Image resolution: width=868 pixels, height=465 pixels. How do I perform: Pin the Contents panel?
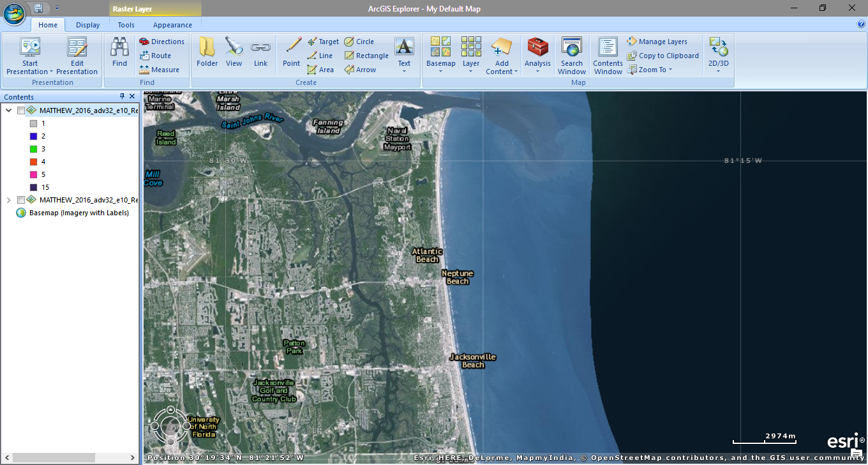(x=123, y=96)
